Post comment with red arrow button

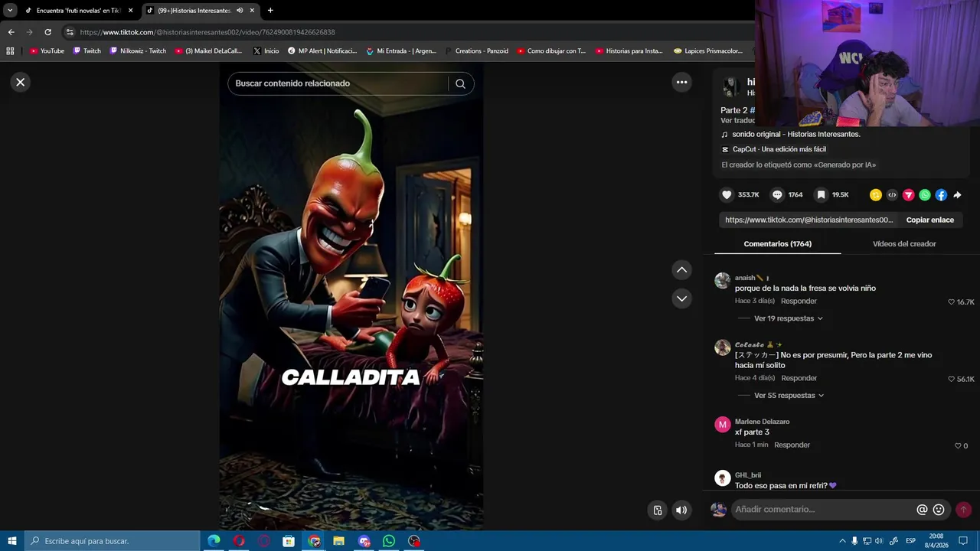[963, 510]
